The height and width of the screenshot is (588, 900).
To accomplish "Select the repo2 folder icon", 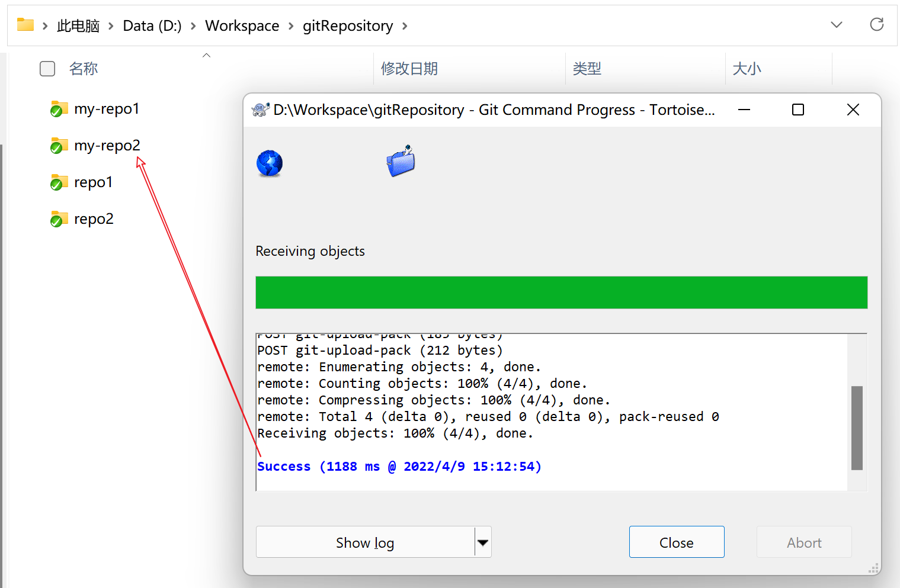I will pos(59,219).
